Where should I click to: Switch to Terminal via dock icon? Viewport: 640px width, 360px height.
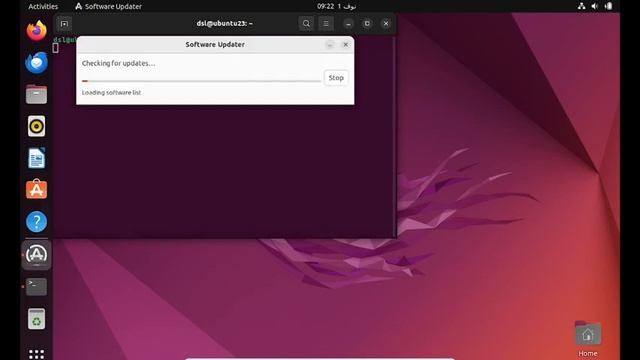point(36,287)
